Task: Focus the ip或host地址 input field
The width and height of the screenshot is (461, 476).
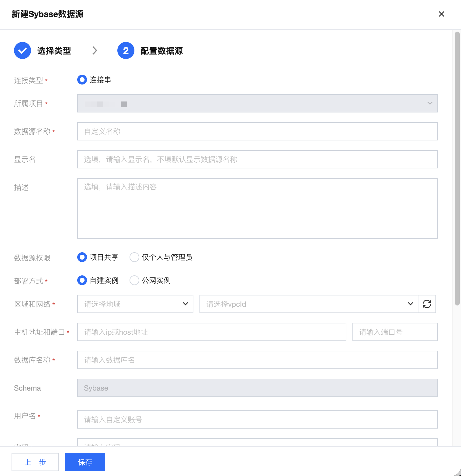Action: click(212, 332)
